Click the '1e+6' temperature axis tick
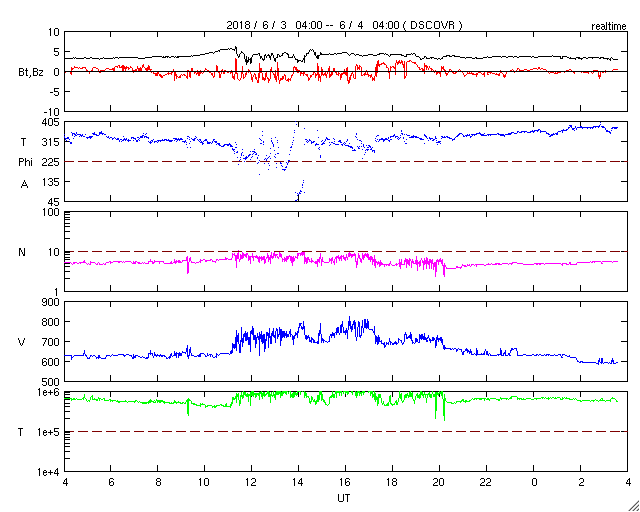 click(48, 392)
